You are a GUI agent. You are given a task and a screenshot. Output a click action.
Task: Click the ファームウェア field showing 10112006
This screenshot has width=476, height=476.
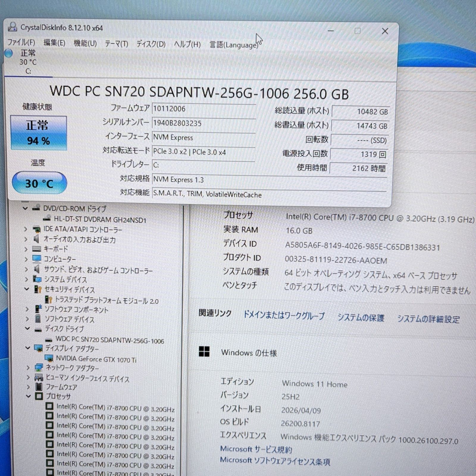pyautogui.click(x=204, y=109)
